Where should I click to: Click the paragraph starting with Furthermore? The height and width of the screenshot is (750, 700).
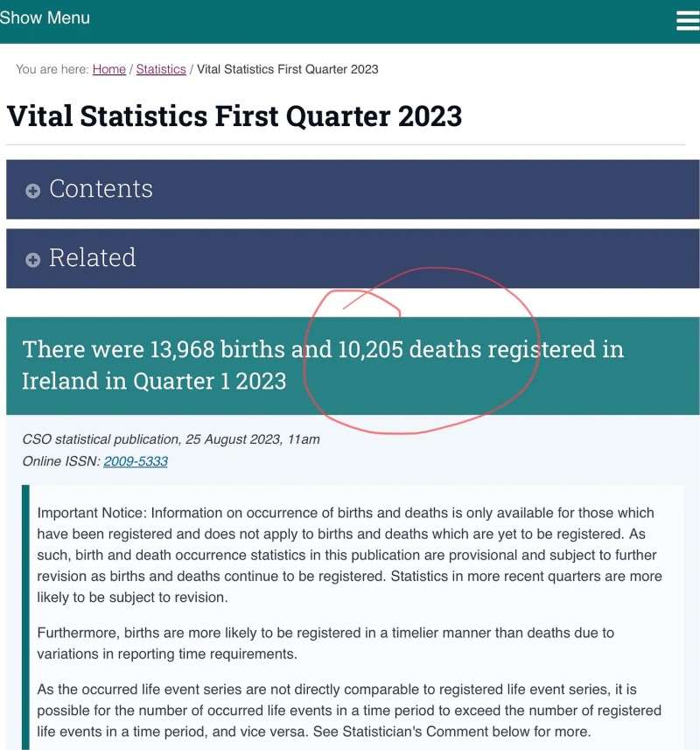click(x=325, y=642)
